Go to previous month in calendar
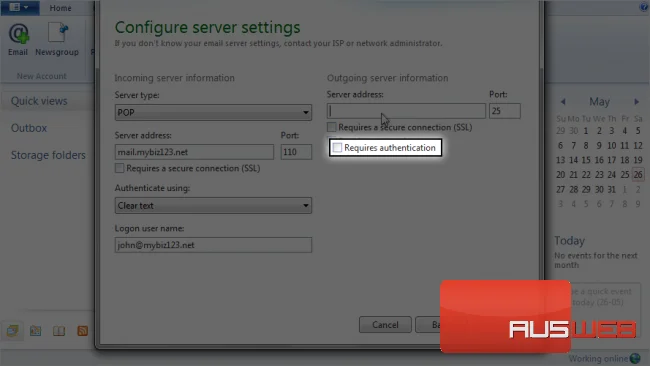This screenshot has width=650, height=366. (563, 102)
